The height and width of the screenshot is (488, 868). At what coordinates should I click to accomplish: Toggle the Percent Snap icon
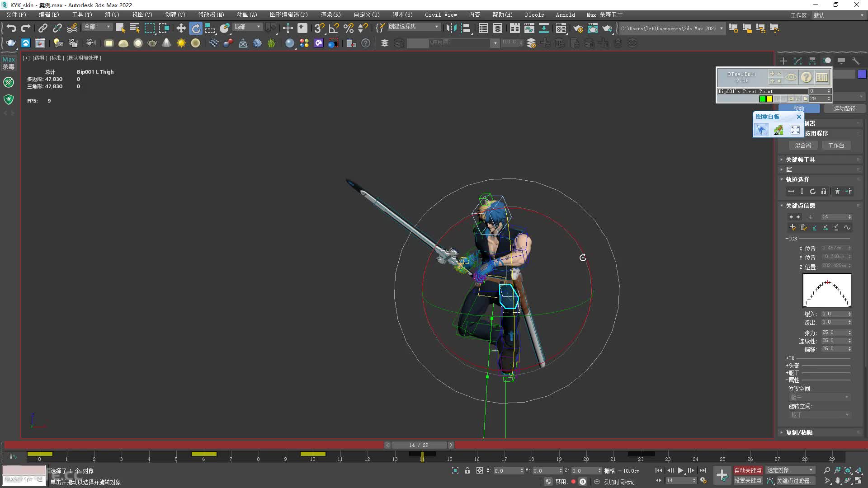coord(349,28)
